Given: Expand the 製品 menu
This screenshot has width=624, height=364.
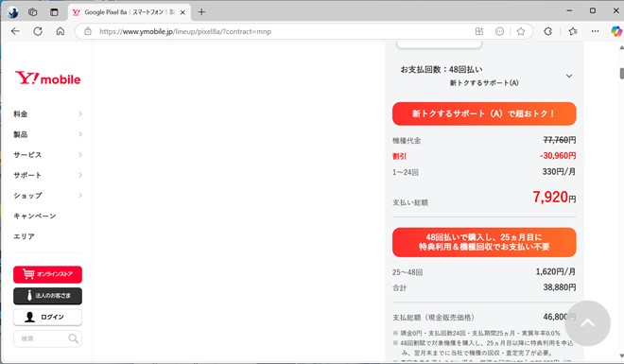Looking at the screenshot, I should tap(48, 134).
